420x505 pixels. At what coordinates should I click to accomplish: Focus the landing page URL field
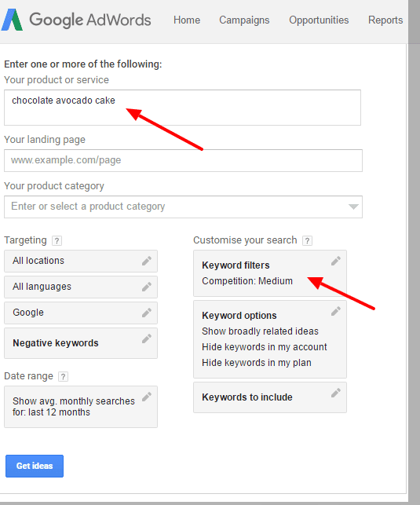(183, 160)
